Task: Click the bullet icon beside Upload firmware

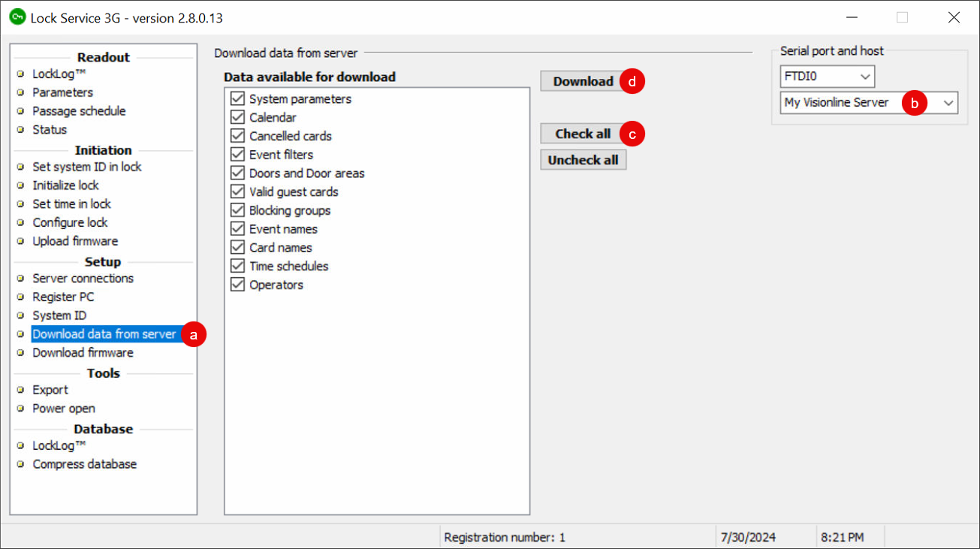Action: [x=20, y=240]
